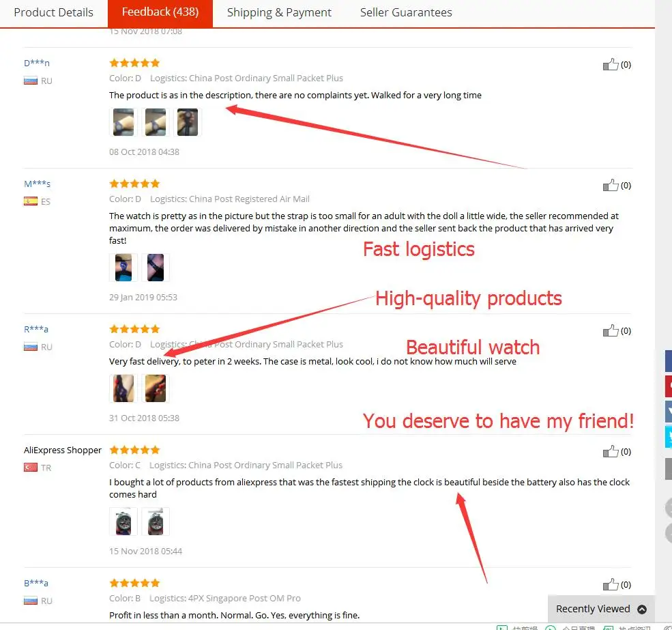Open D***n's third review photo
Viewport: 672px width, 630px height.
(x=188, y=122)
